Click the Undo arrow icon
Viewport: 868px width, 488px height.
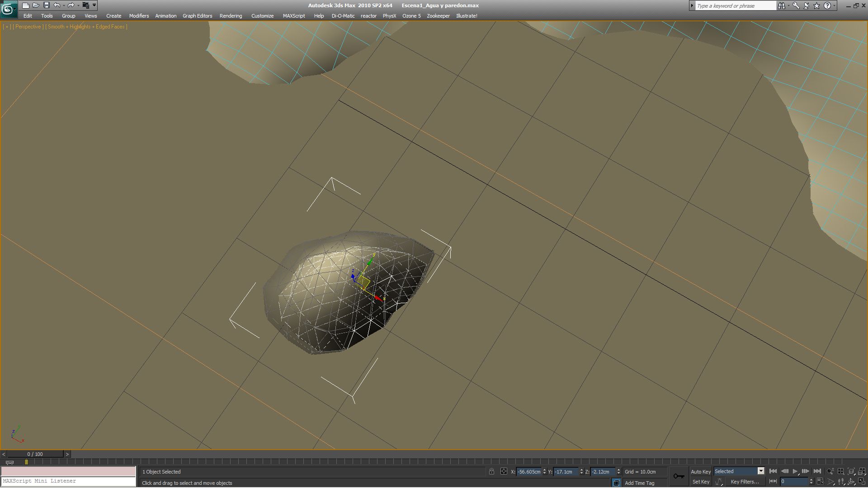(x=57, y=5)
